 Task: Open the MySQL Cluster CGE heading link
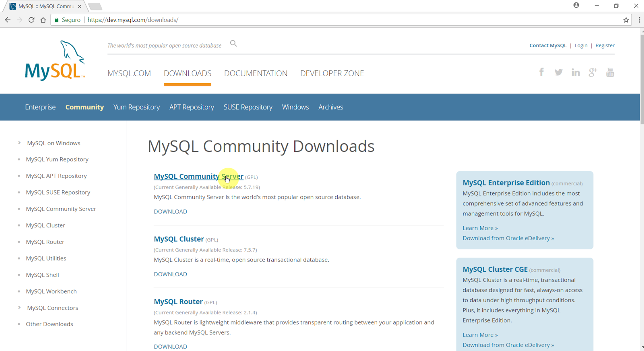pyautogui.click(x=495, y=269)
